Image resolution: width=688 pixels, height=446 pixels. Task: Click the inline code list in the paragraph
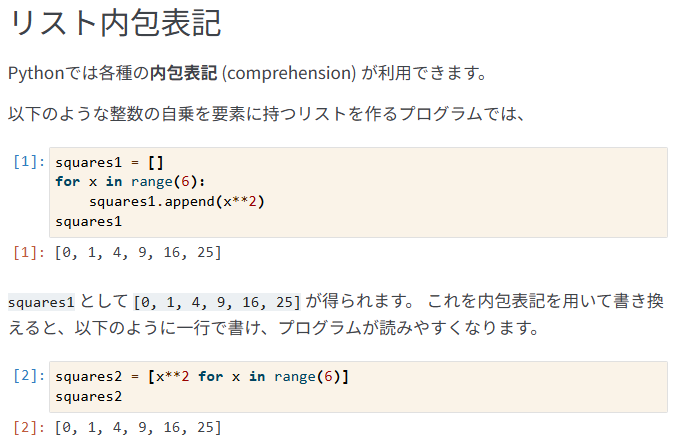216,302
